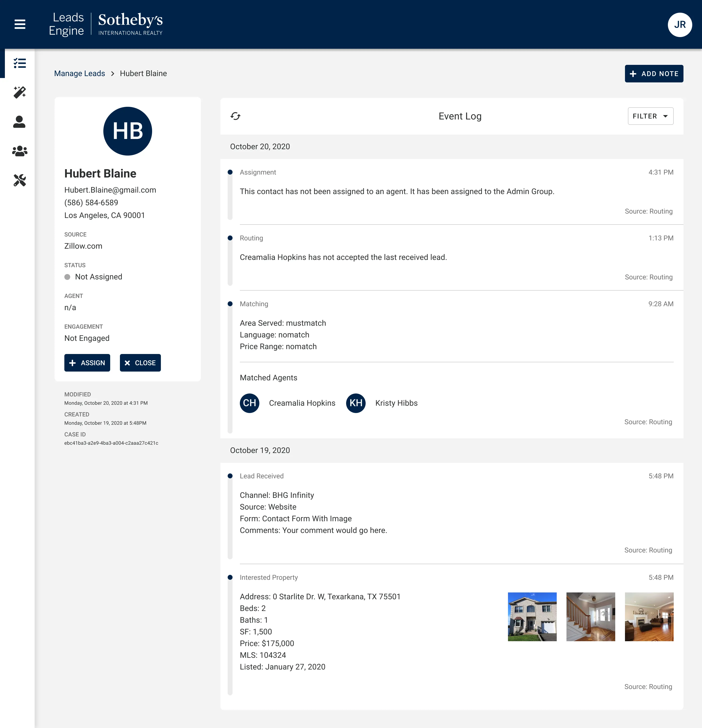Screen dimensions: 702x728
Task: Click Hubert Blaine breadcrumb item
Action: [x=143, y=74]
